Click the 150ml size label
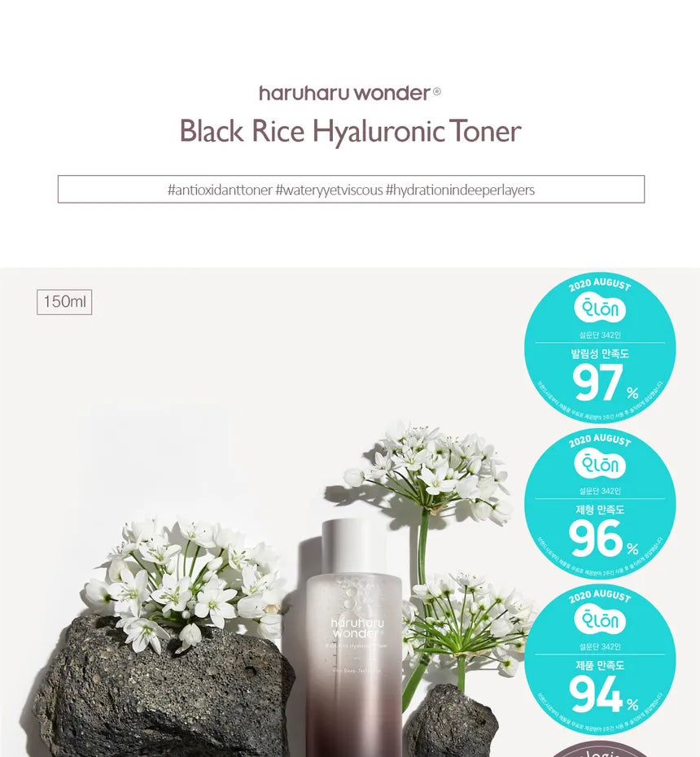 point(64,302)
